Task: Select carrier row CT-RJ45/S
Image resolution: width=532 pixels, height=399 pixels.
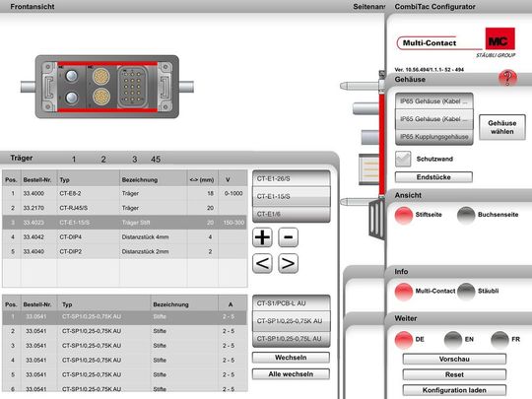Action: pyautogui.click(x=125, y=208)
